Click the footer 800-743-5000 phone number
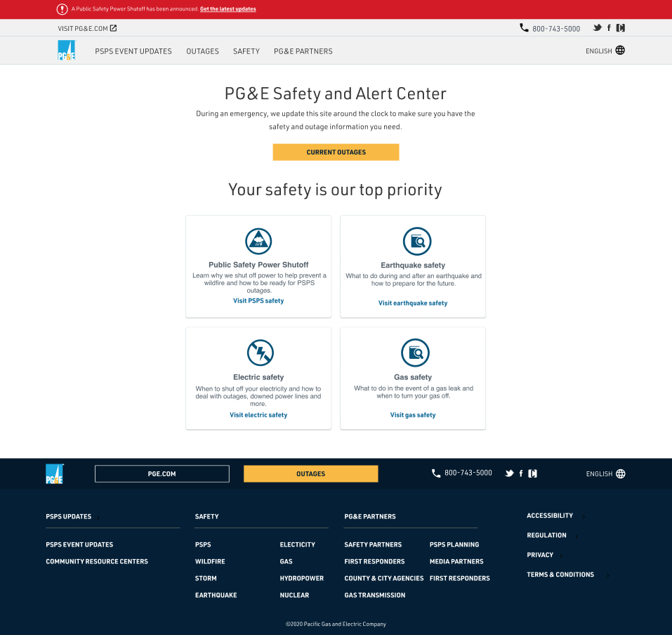672x635 pixels. point(468,473)
